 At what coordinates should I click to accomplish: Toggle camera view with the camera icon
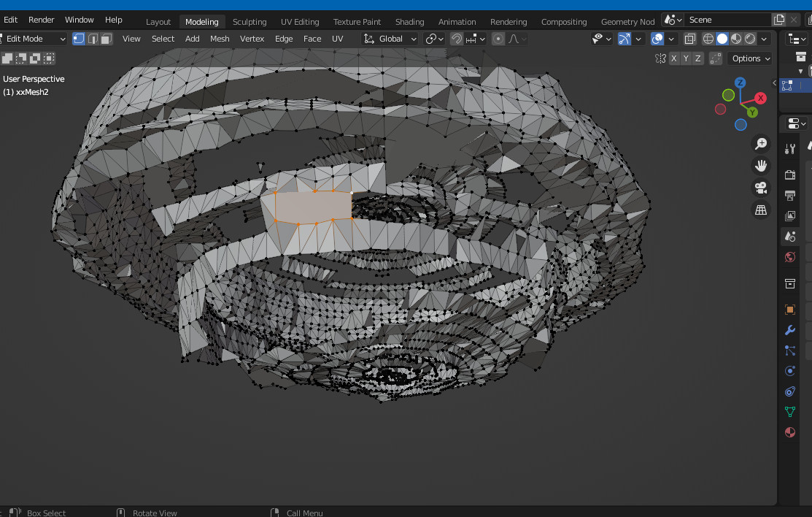(x=761, y=188)
